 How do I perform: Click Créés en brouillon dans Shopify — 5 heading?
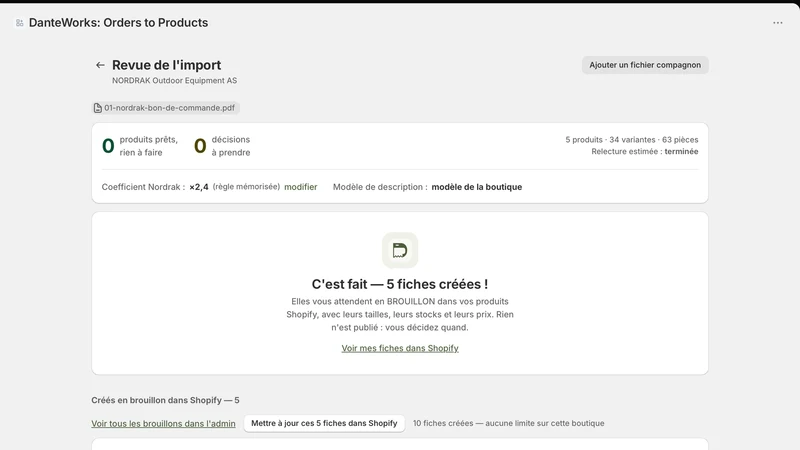pyautogui.click(x=165, y=400)
